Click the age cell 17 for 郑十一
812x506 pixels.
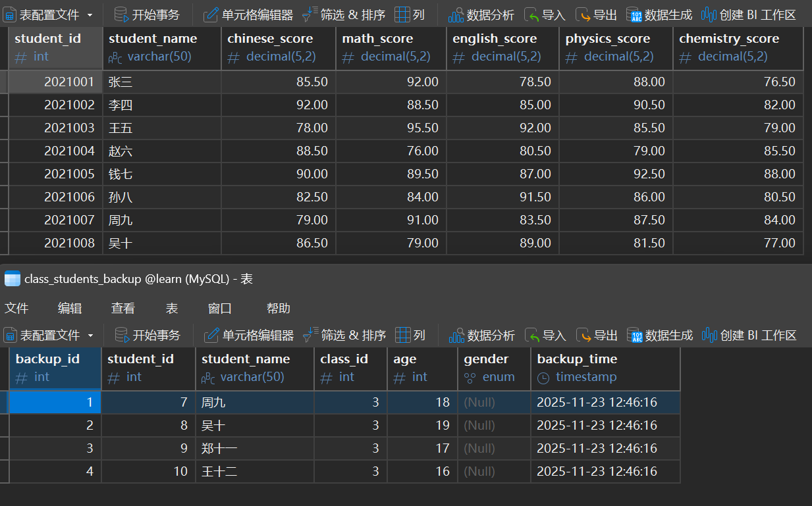423,449
